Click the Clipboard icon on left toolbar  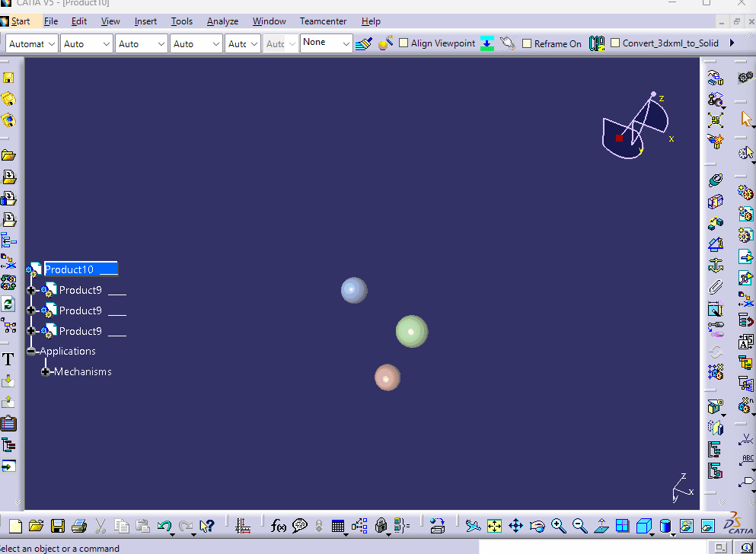point(8,423)
